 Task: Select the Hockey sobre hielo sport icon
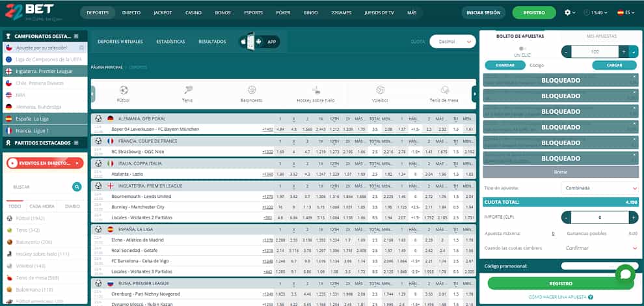316,94
